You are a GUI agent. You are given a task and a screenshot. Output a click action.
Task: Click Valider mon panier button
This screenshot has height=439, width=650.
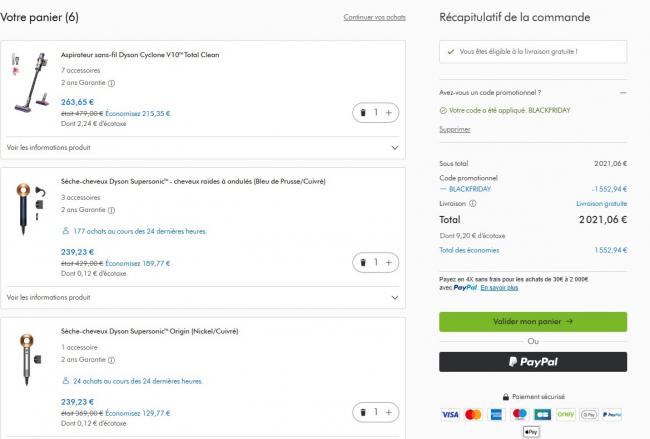(x=533, y=322)
